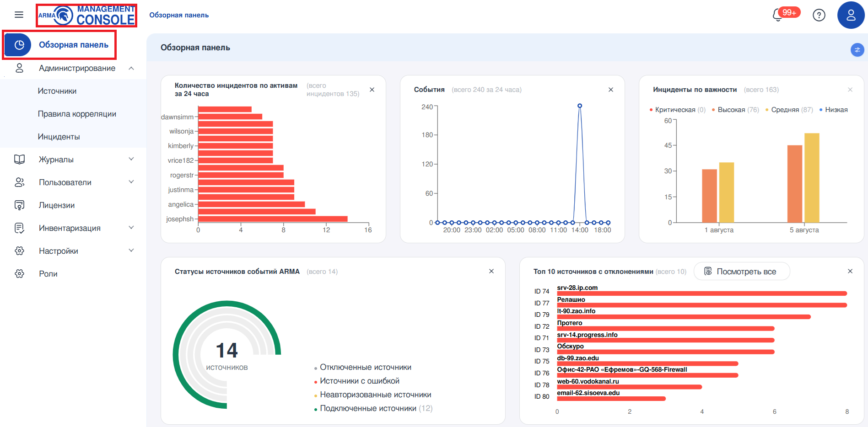Toggle the Критическая series in legend
Viewport: 868px width, 427px height.
pos(677,110)
